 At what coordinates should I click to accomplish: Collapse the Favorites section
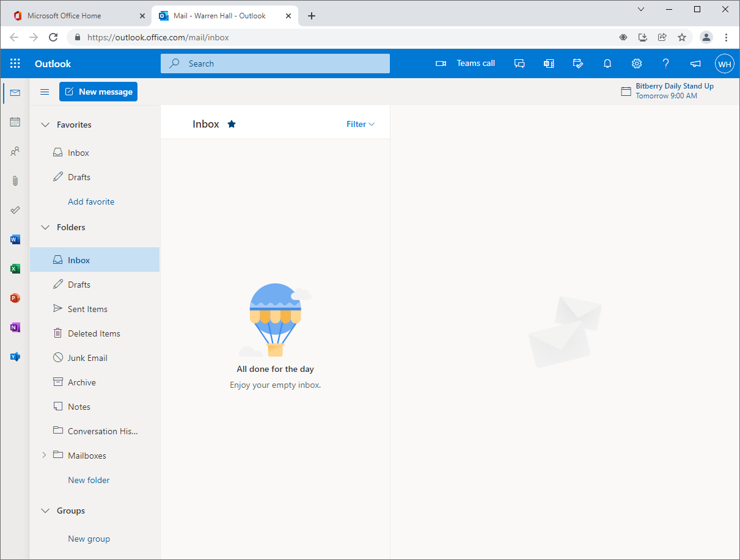(x=45, y=125)
